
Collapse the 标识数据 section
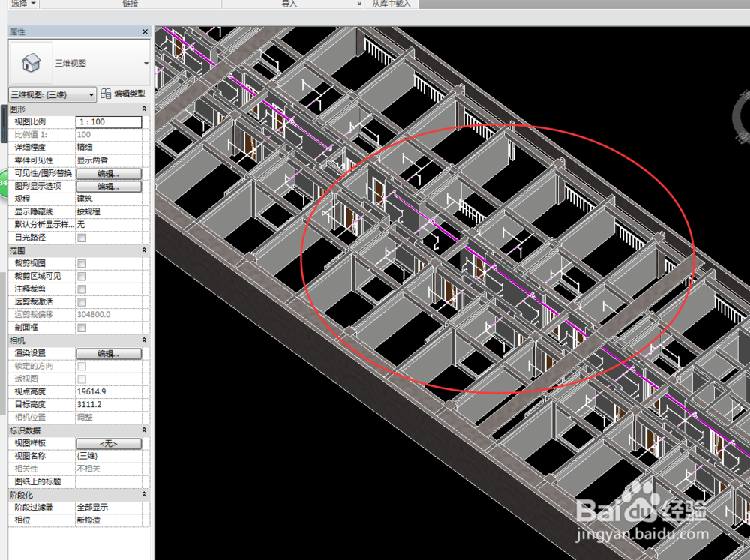click(x=144, y=430)
